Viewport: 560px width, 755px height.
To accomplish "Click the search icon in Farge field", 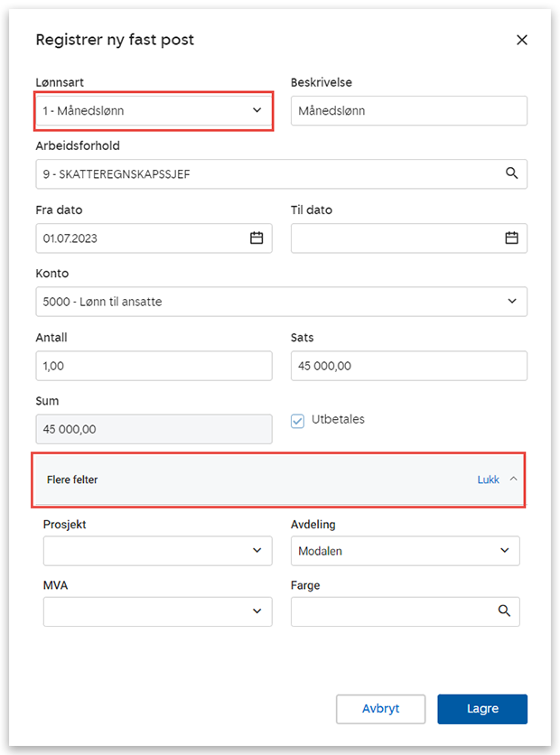I will tap(505, 611).
